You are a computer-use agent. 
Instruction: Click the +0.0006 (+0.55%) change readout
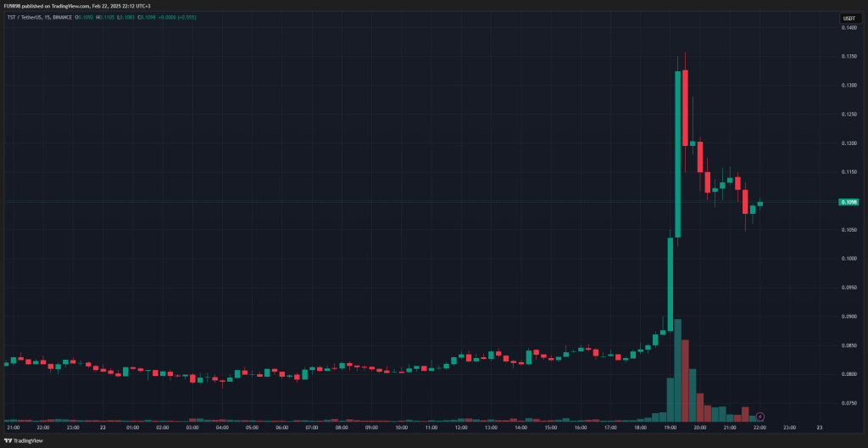(177, 17)
